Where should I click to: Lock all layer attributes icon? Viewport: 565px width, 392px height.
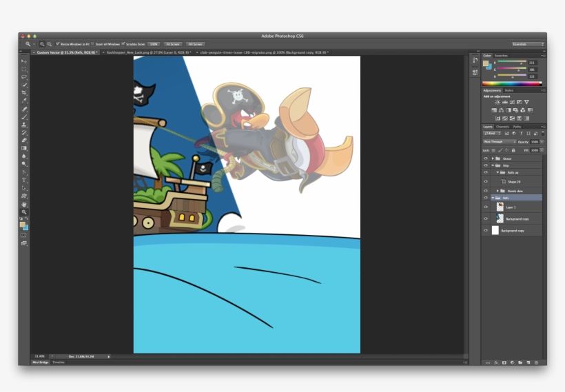513,150
